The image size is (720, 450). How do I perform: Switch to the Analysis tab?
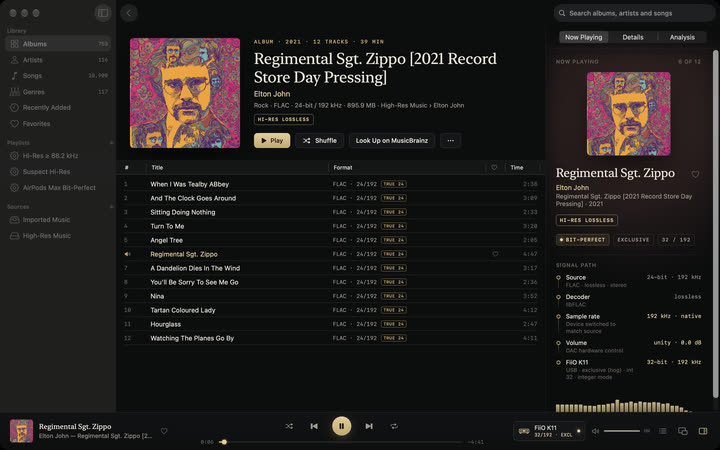(x=682, y=37)
